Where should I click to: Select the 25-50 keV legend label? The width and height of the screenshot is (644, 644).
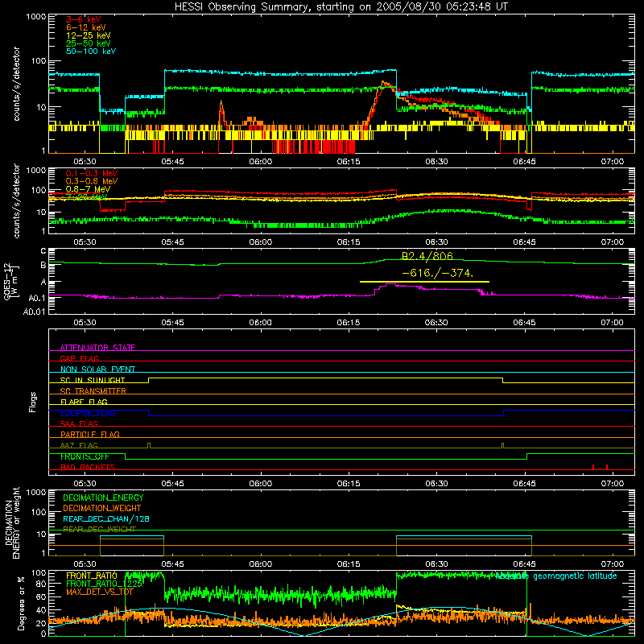click(89, 43)
